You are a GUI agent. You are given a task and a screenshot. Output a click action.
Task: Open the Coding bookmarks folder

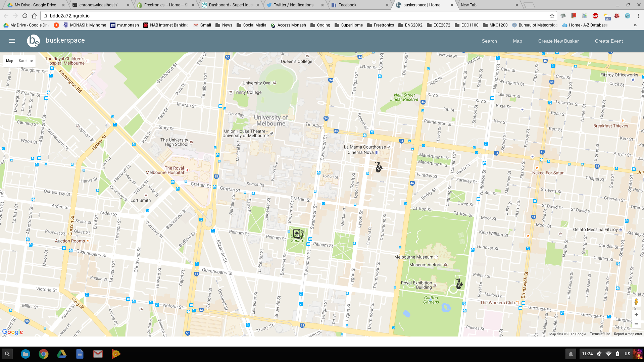320,25
